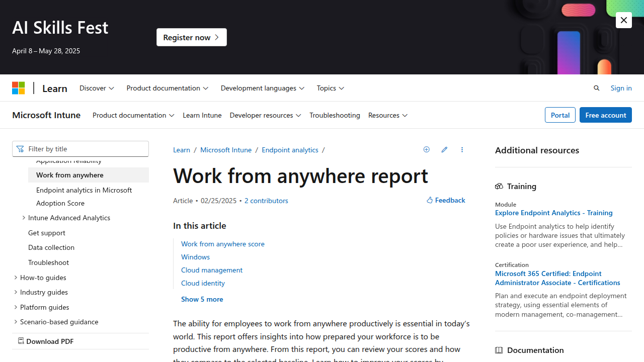644x362 pixels.
Task: Click Show 5 more
Action: 202,299
